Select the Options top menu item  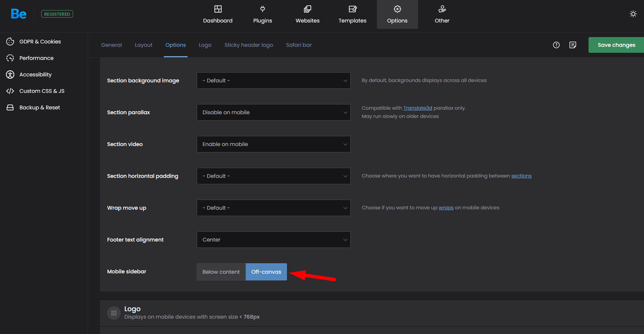click(397, 14)
